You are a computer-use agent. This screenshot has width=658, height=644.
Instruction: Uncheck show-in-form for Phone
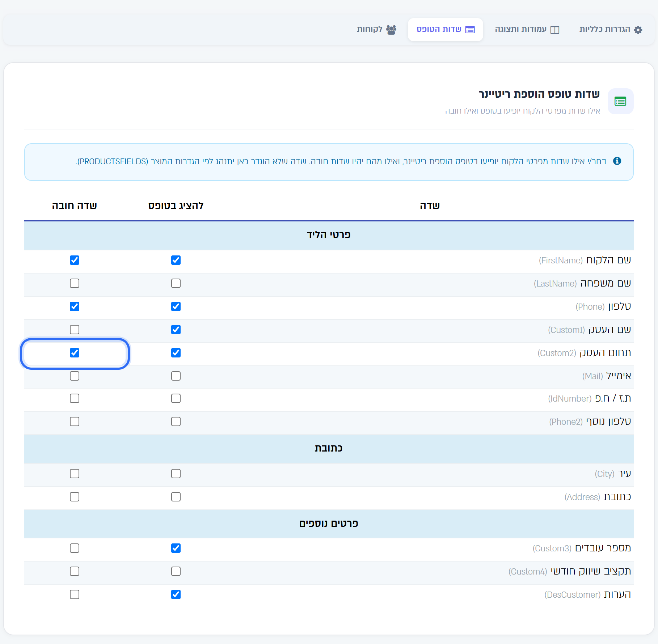coord(176,306)
